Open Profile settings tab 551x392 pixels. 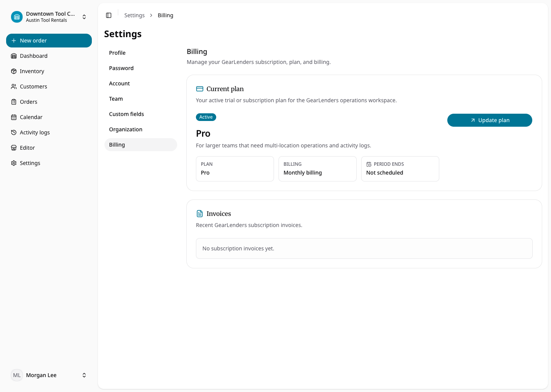(x=141, y=53)
